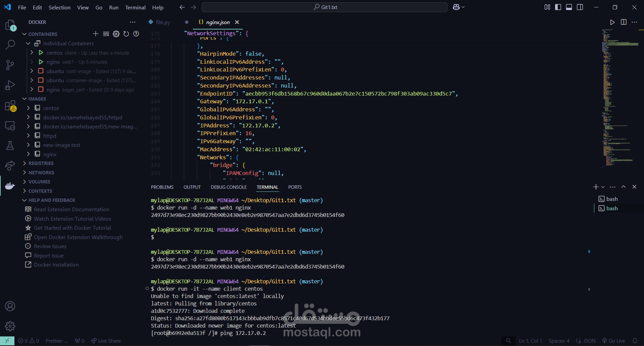Expand the VOLUMES section
This screenshot has width=644, height=346.
pos(24,182)
